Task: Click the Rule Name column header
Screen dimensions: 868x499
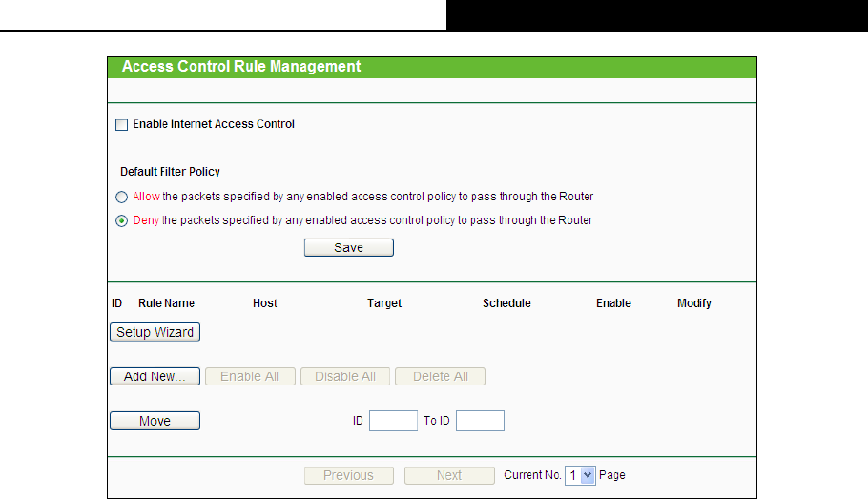Action: [x=166, y=303]
